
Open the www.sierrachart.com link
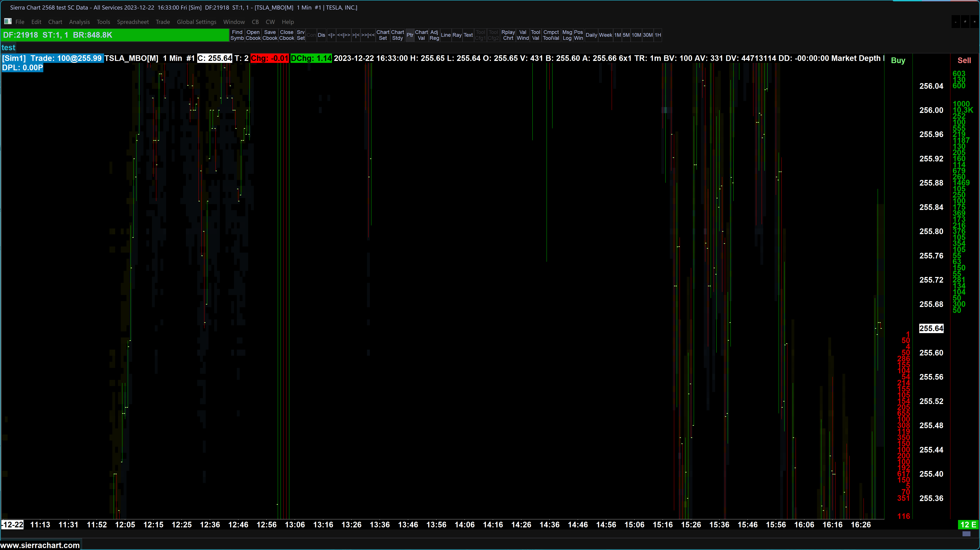pos(40,545)
